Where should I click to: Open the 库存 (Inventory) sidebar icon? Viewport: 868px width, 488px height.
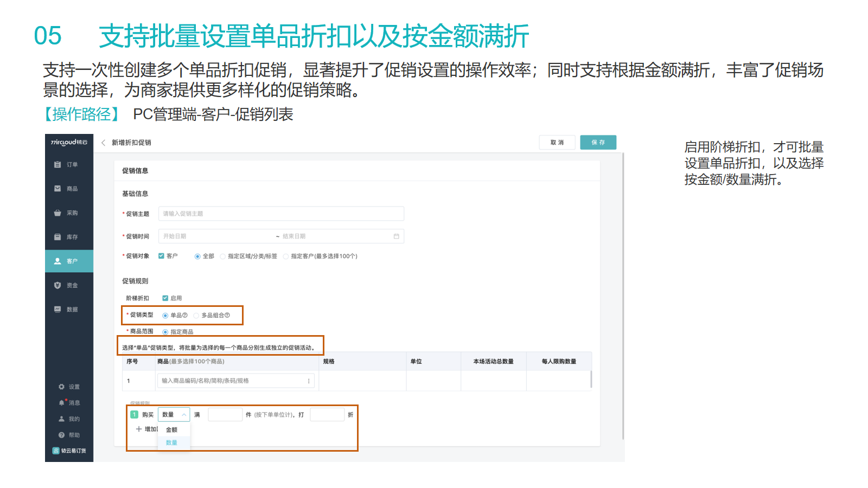pos(58,237)
